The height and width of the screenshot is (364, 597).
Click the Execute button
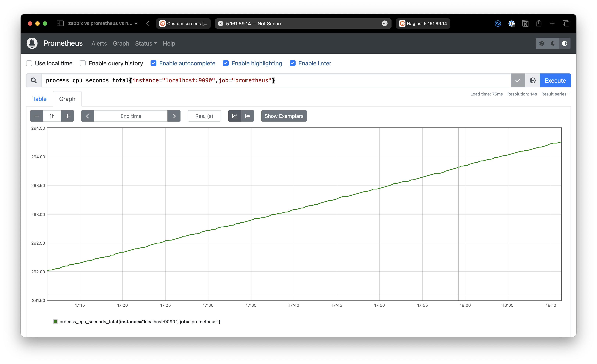click(555, 80)
